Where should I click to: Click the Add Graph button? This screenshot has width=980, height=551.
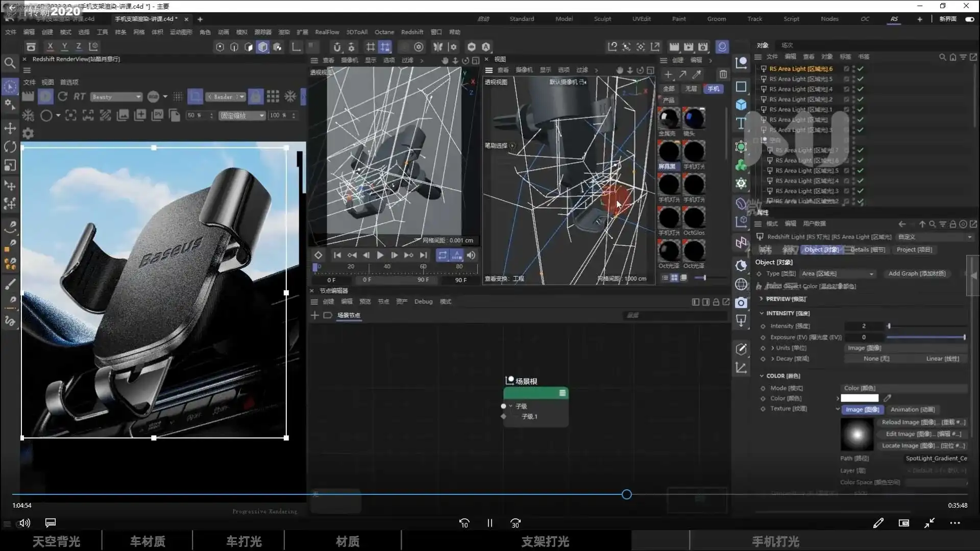(x=917, y=273)
